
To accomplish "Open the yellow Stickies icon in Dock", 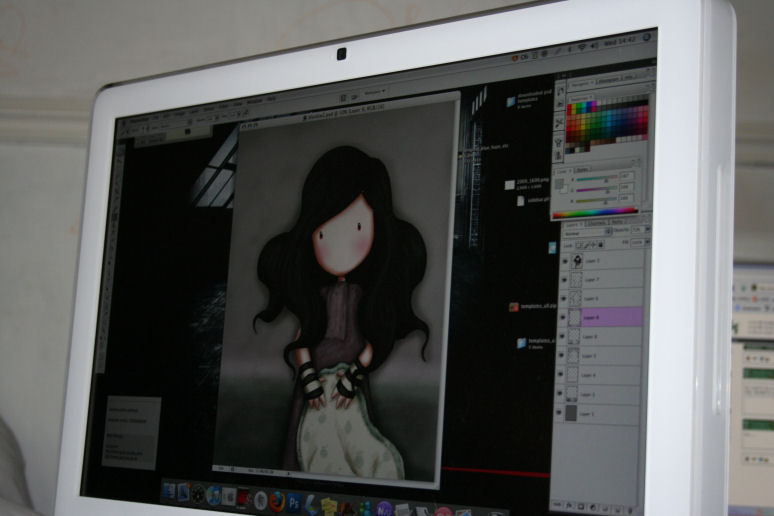I will [327, 506].
